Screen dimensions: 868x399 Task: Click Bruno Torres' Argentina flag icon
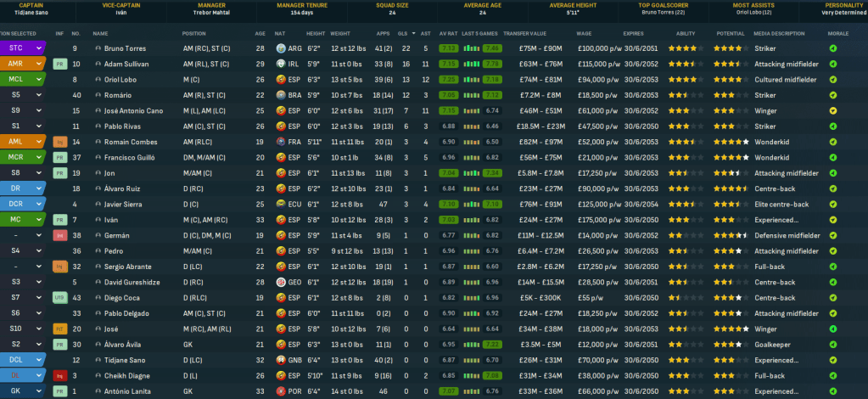click(x=280, y=48)
